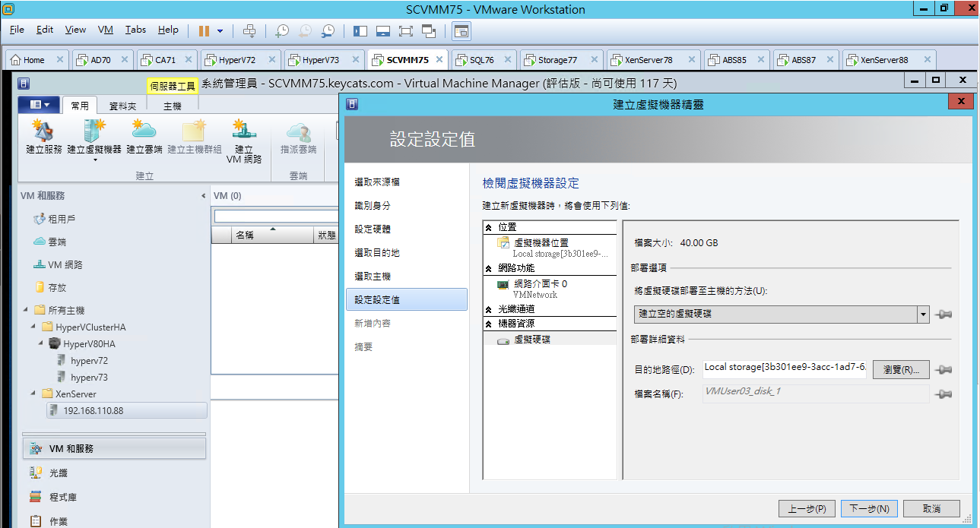
Task: Collapse the VM 和服務 navigation pane
Action: [203, 196]
